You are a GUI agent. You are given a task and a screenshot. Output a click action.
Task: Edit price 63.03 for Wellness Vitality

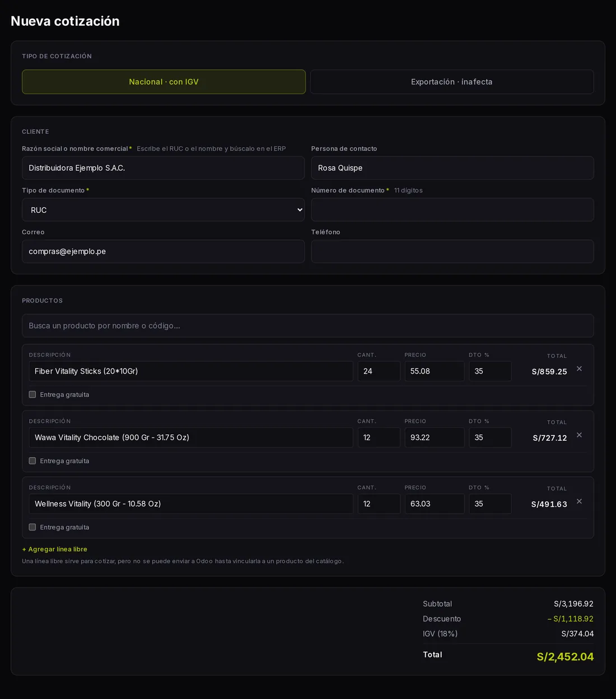point(435,504)
